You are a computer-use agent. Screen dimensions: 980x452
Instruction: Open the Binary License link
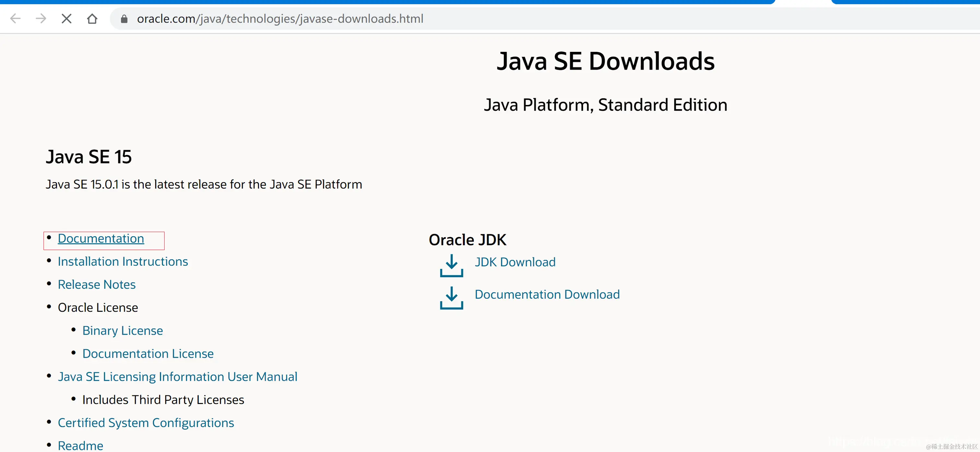click(122, 330)
